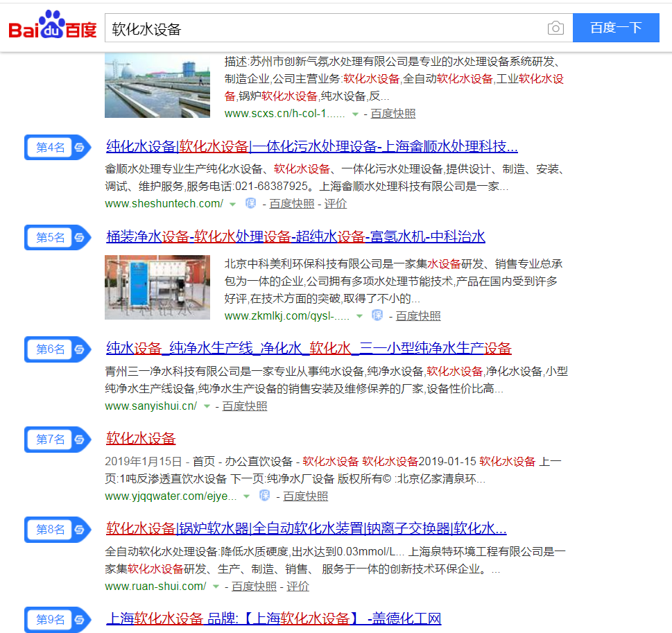Image resolution: width=672 pixels, height=633 pixels.
Task: Click the 保 shield icon beside www.yjqqwater.com
Action: coord(264,496)
